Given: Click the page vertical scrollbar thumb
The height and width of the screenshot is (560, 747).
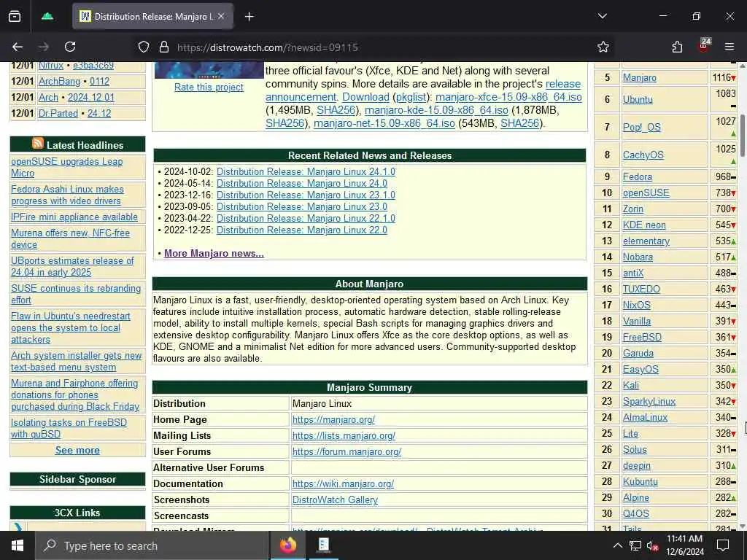Looking at the screenshot, I should pos(742,135).
